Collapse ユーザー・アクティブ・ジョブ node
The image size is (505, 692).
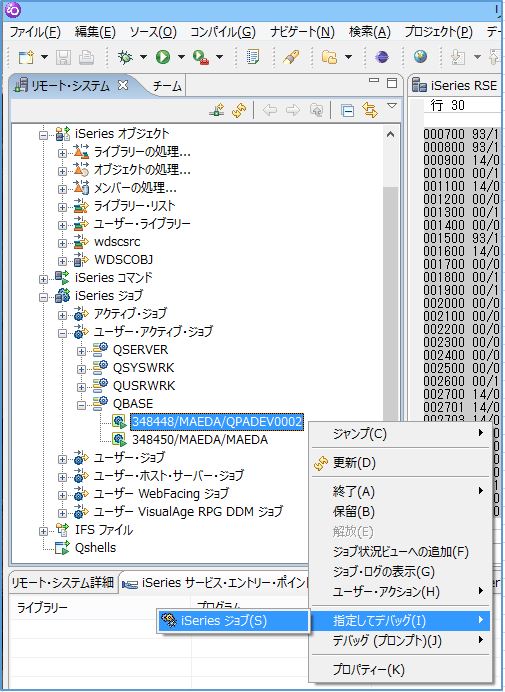pyautogui.click(x=63, y=333)
